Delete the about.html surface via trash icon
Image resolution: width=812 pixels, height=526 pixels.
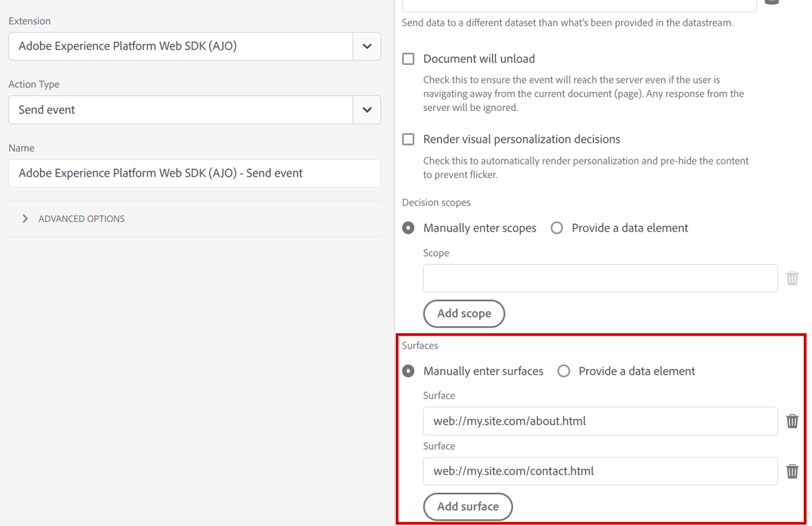(x=792, y=420)
